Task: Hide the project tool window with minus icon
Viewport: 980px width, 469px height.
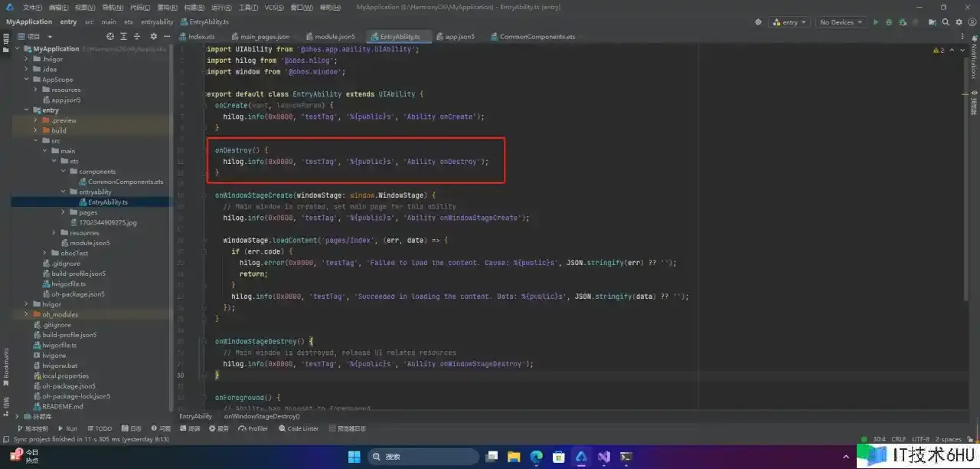Action: [167, 36]
